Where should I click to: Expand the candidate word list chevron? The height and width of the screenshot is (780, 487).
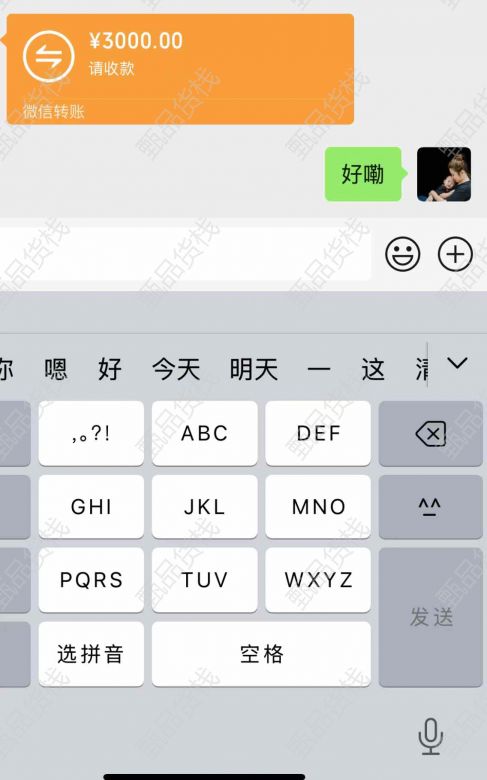[x=457, y=363]
